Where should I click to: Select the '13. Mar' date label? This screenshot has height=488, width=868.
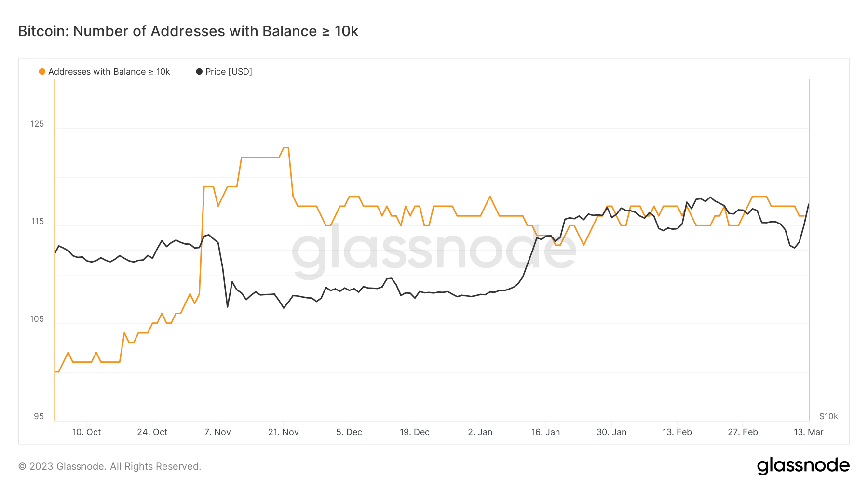point(809,432)
